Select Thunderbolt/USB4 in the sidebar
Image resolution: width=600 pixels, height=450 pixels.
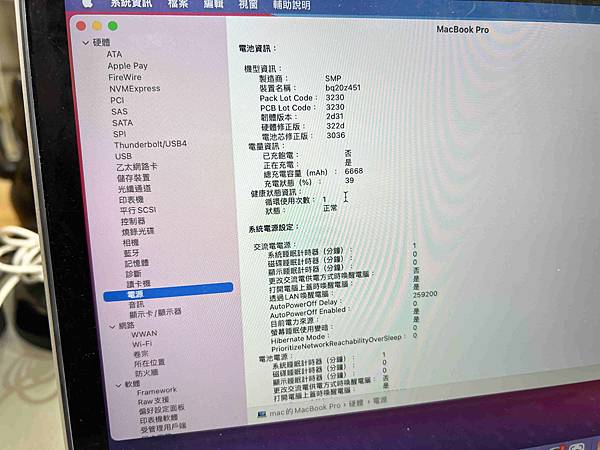pyautogui.click(x=150, y=145)
